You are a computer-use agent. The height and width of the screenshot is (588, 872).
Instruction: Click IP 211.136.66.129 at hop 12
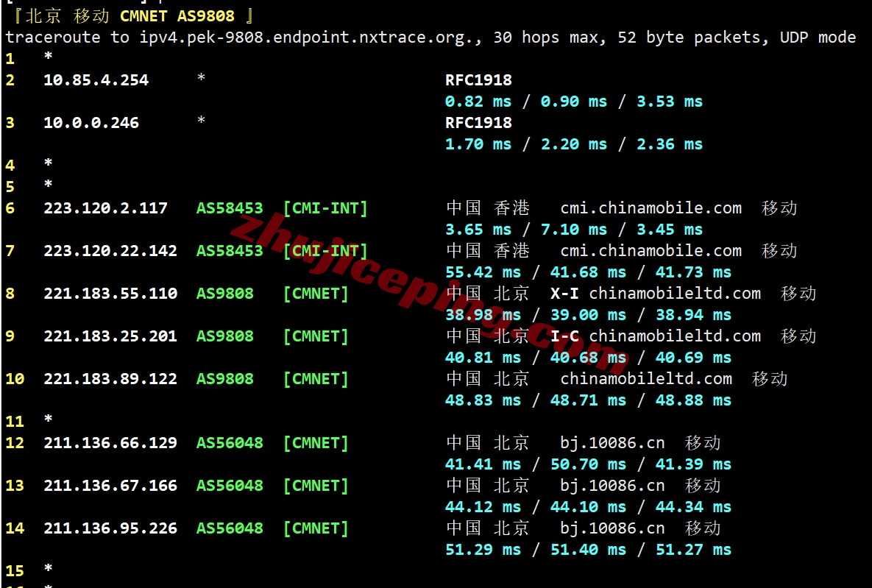click(110, 442)
